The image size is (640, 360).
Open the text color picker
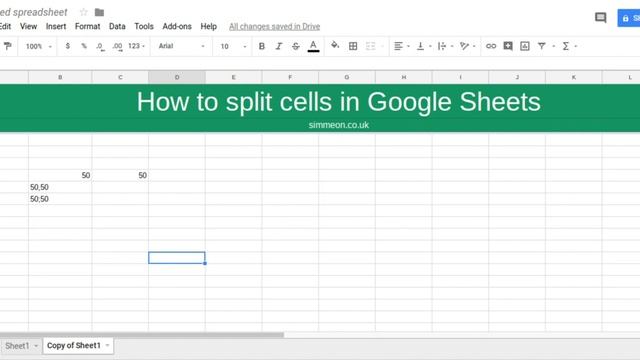[x=313, y=46]
